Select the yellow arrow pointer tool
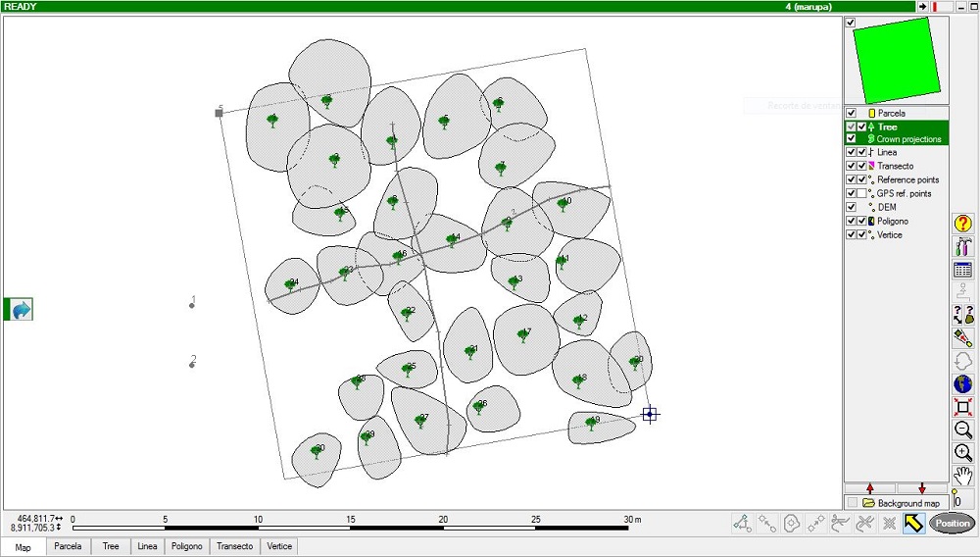This screenshot has width=980, height=557. pos(914,524)
